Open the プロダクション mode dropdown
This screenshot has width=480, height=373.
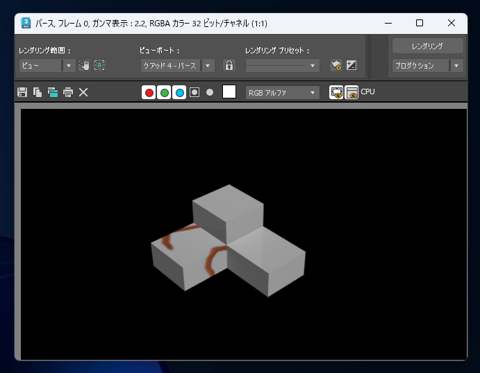[x=427, y=65]
